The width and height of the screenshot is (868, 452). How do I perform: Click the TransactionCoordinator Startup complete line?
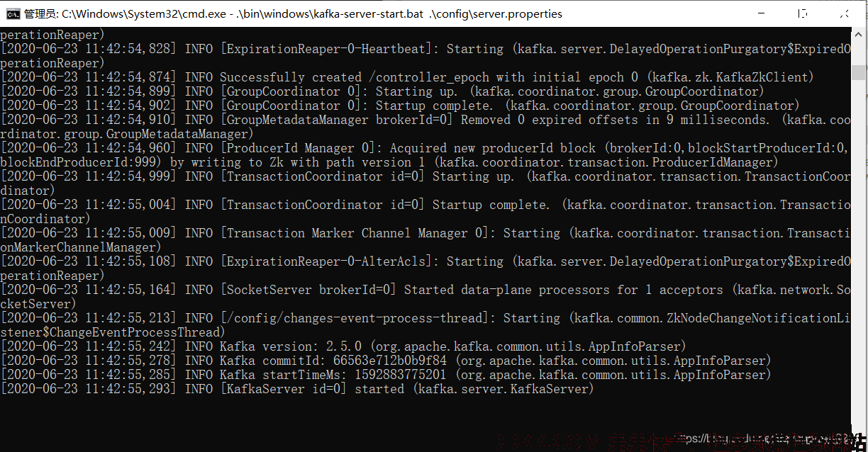coord(425,212)
